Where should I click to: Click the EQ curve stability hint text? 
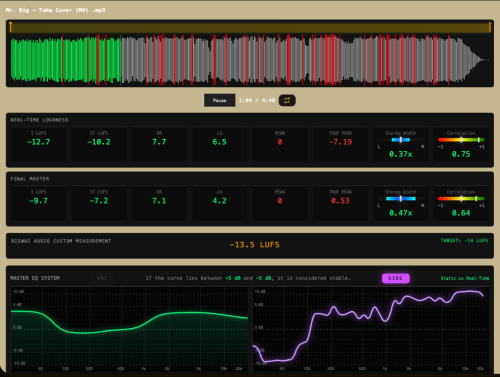[x=248, y=278]
